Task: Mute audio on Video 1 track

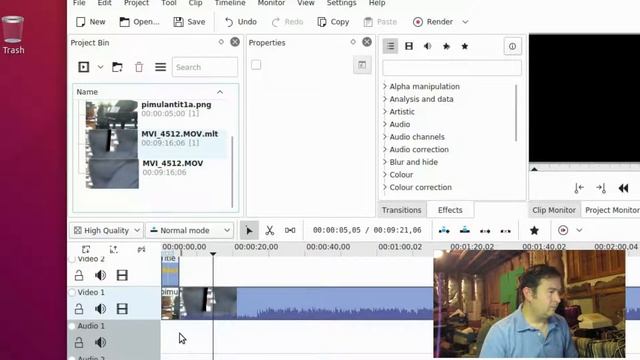Action: [x=100, y=309]
